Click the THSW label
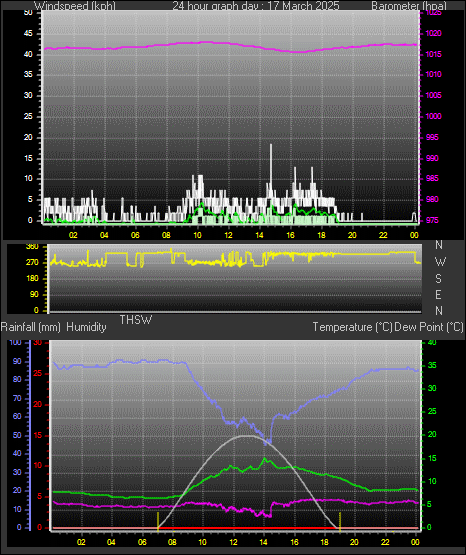 [x=136, y=320]
